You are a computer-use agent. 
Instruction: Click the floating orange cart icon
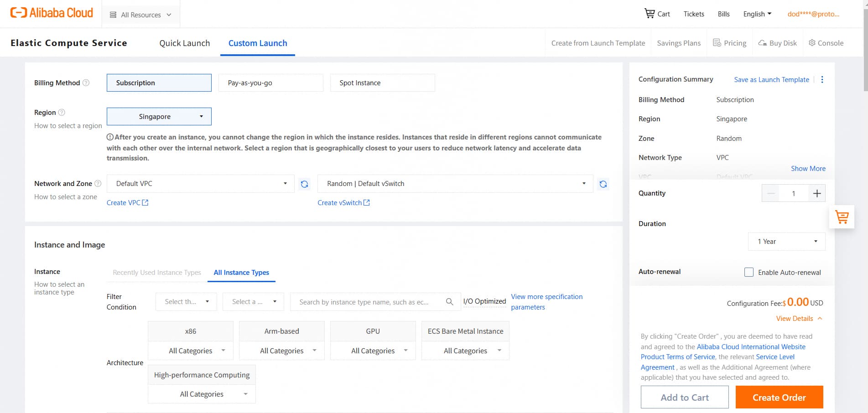(842, 217)
